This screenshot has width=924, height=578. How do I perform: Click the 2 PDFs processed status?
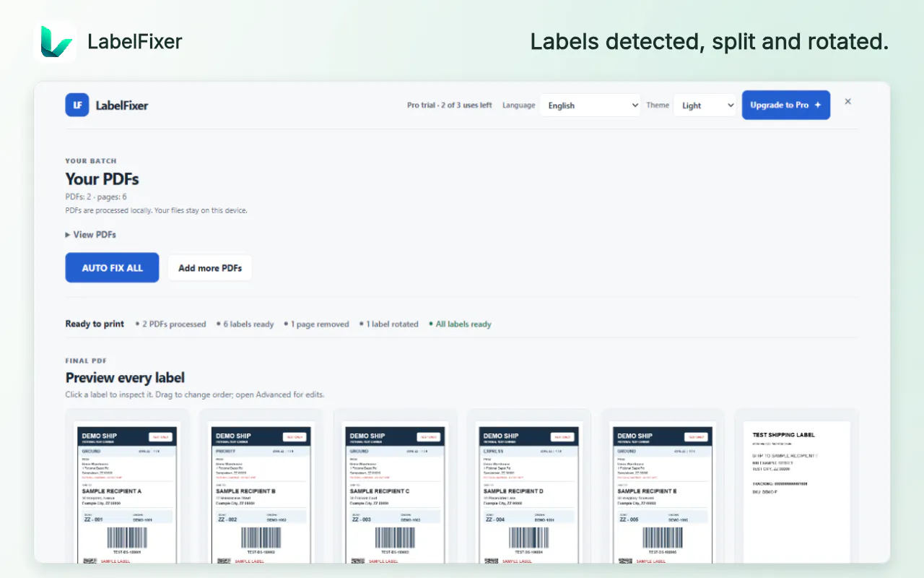tap(171, 324)
